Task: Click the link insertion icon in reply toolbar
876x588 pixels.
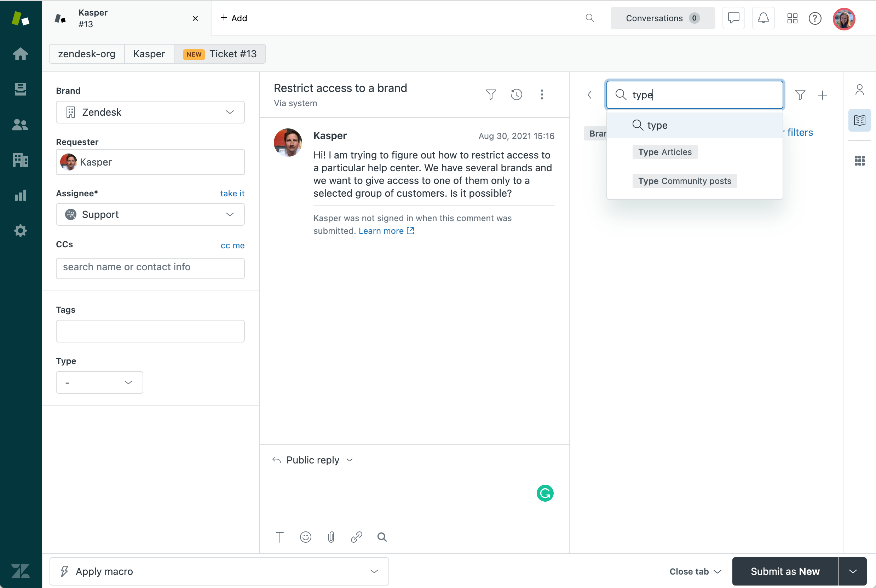Action: pyautogui.click(x=356, y=537)
